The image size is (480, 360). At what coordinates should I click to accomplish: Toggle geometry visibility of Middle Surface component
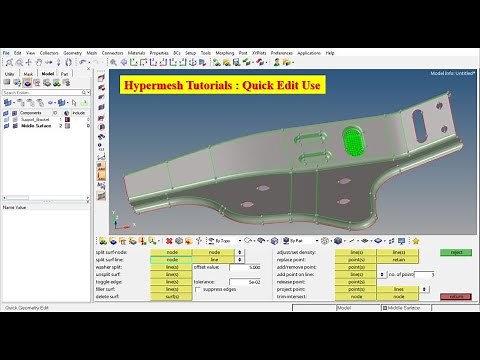(x=6, y=126)
